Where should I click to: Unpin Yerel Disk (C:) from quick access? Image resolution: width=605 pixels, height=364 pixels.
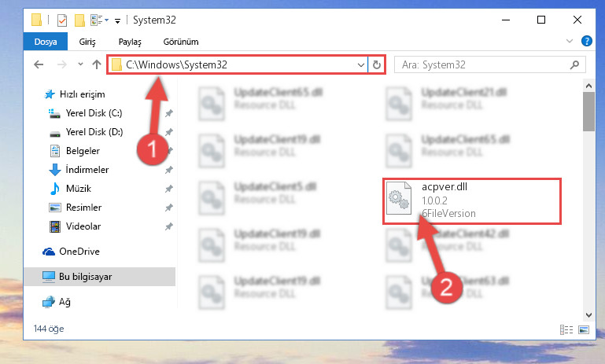(168, 113)
